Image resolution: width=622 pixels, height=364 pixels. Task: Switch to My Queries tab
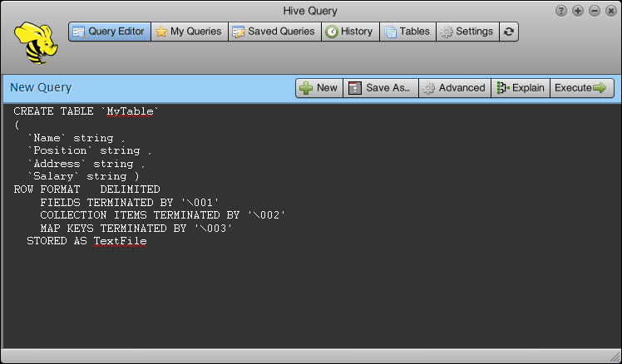pos(188,32)
